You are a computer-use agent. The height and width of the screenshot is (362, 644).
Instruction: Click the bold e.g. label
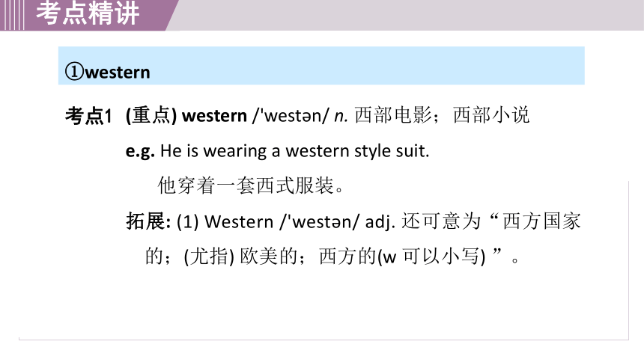pyautogui.click(x=140, y=151)
